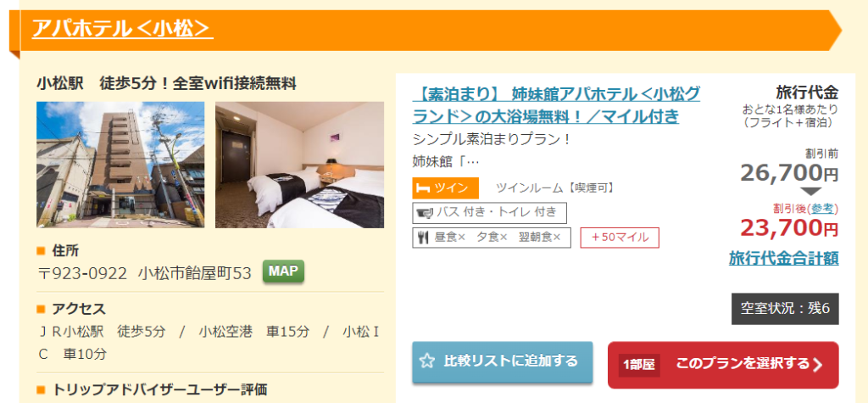Click the twin room interior photo
This screenshot has height=403, width=868.
point(299,165)
